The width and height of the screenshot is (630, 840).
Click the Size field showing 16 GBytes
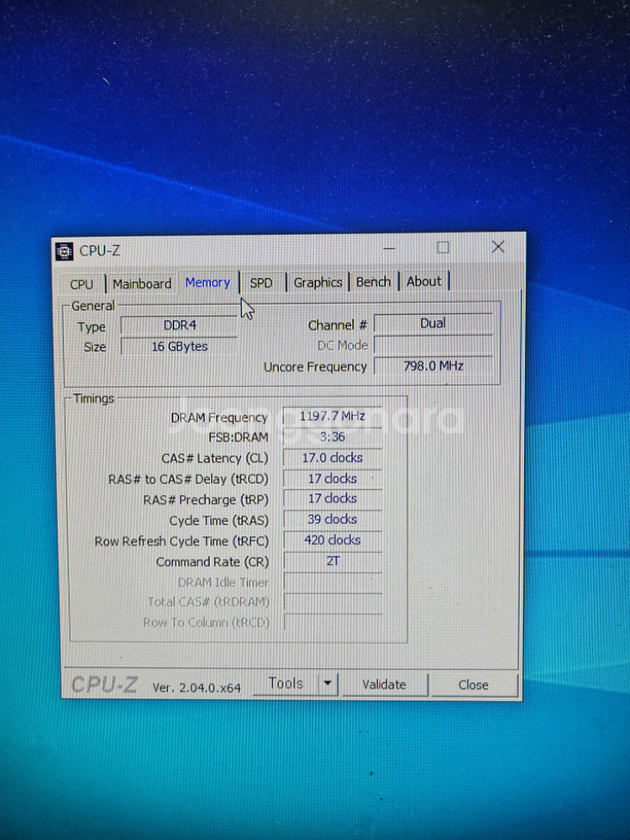pos(180,347)
